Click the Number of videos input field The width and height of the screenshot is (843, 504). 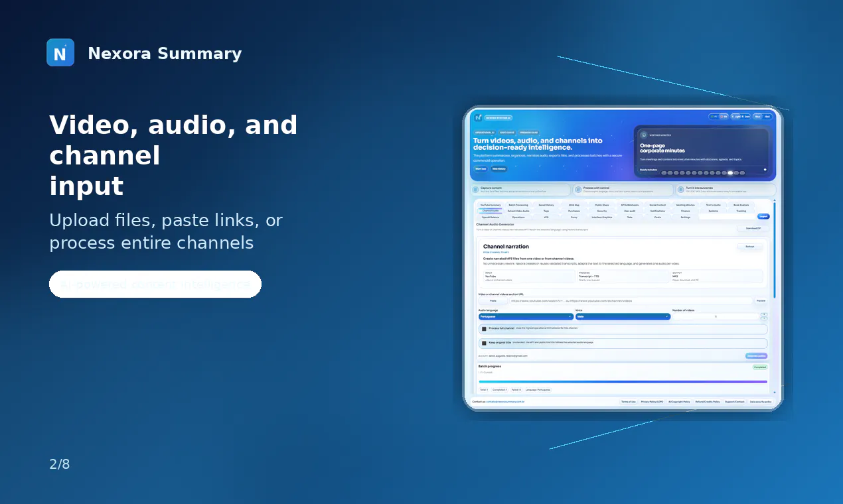pos(716,316)
